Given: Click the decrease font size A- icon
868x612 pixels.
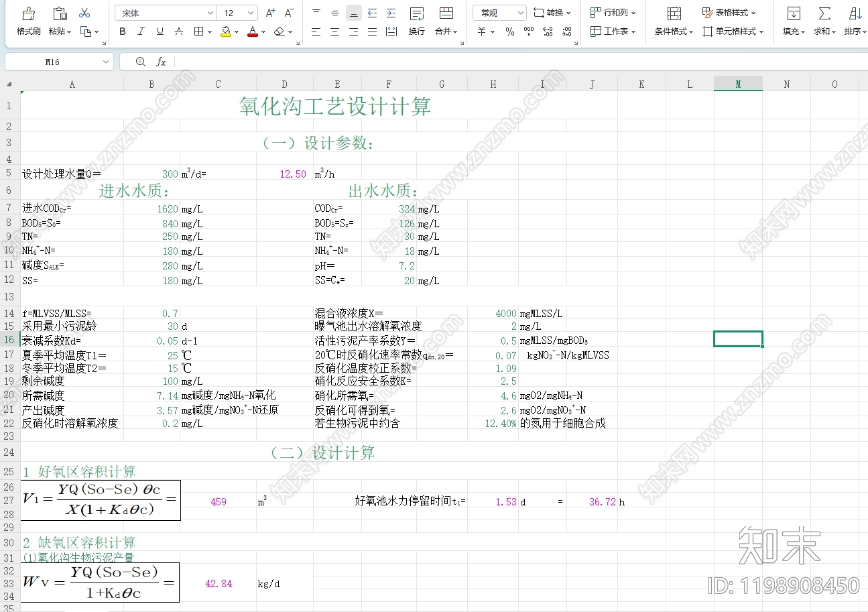Looking at the screenshot, I should 289,13.
